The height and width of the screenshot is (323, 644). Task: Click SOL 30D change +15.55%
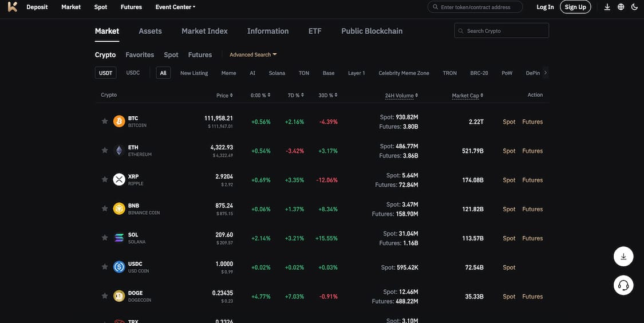[x=326, y=238]
